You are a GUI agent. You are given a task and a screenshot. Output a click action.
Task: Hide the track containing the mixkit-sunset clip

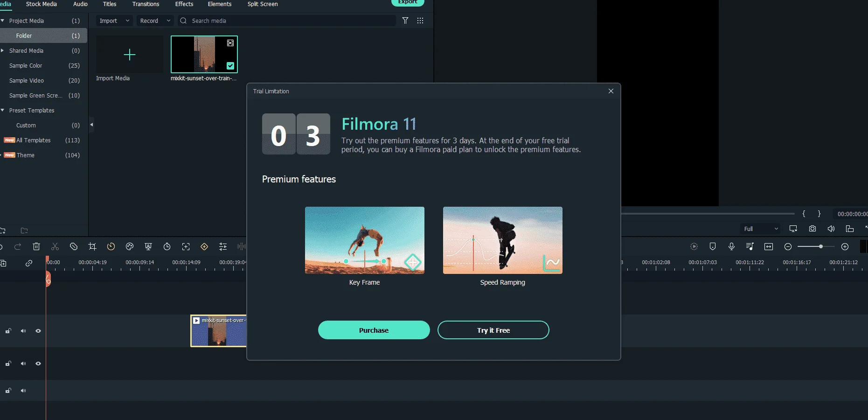(38, 331)
